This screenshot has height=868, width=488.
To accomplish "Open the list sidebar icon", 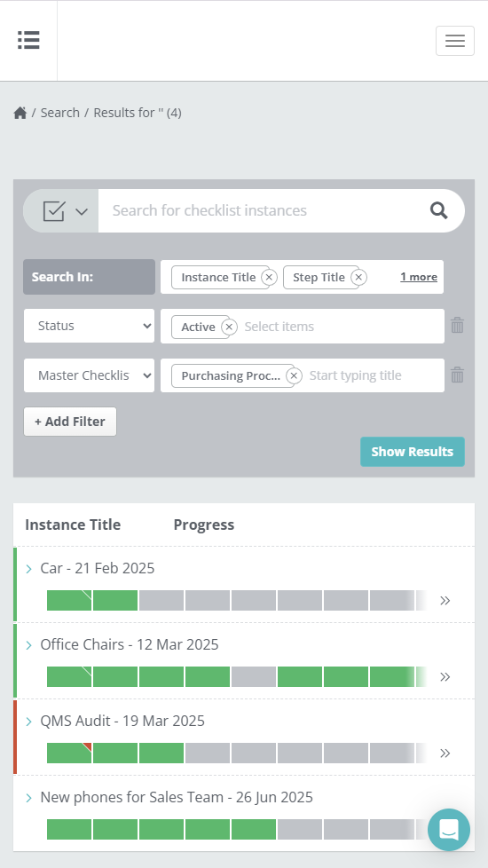I will pos(28,41).
